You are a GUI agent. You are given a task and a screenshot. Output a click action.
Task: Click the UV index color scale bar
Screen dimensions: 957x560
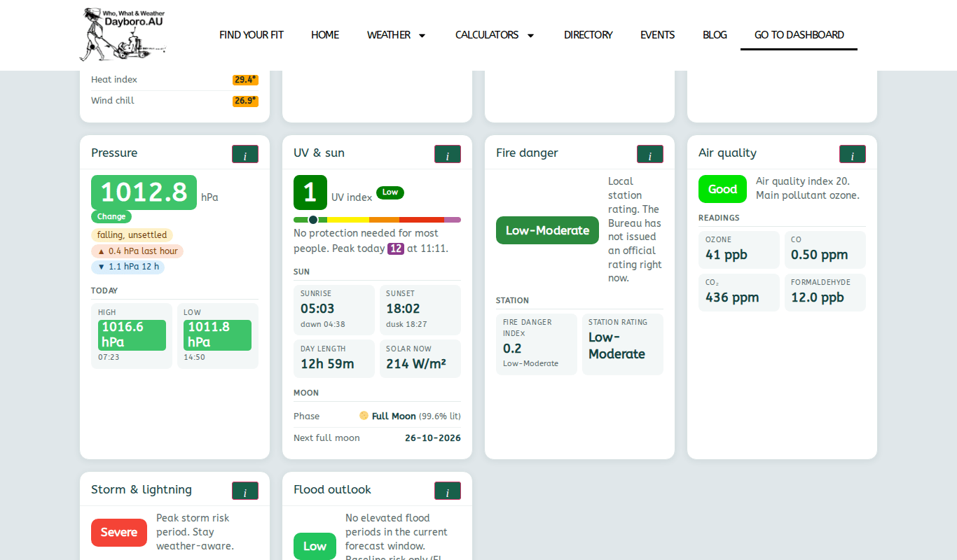click(x=377, y=220)
